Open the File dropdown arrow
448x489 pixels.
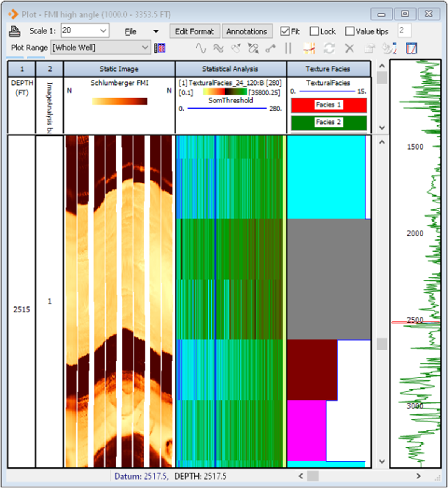155,31
